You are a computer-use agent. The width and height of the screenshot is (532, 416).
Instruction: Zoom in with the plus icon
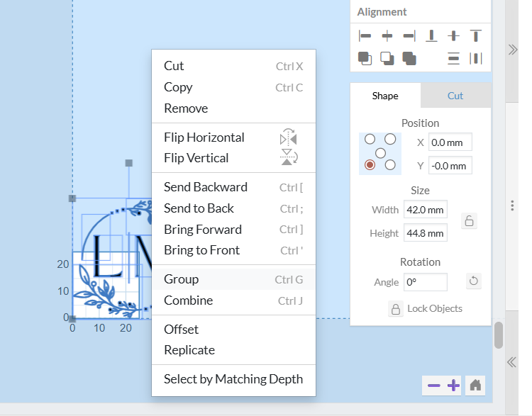pos(454,386)
